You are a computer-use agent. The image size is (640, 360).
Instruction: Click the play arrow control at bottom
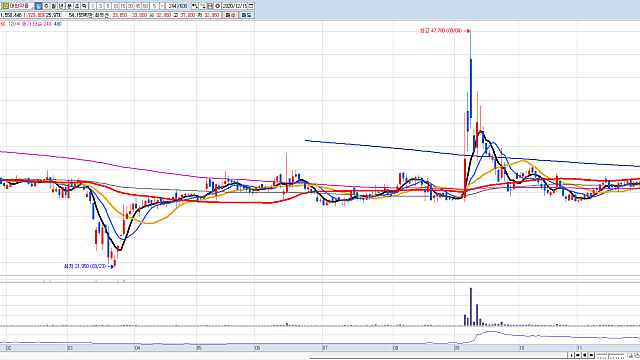(571, 356)
